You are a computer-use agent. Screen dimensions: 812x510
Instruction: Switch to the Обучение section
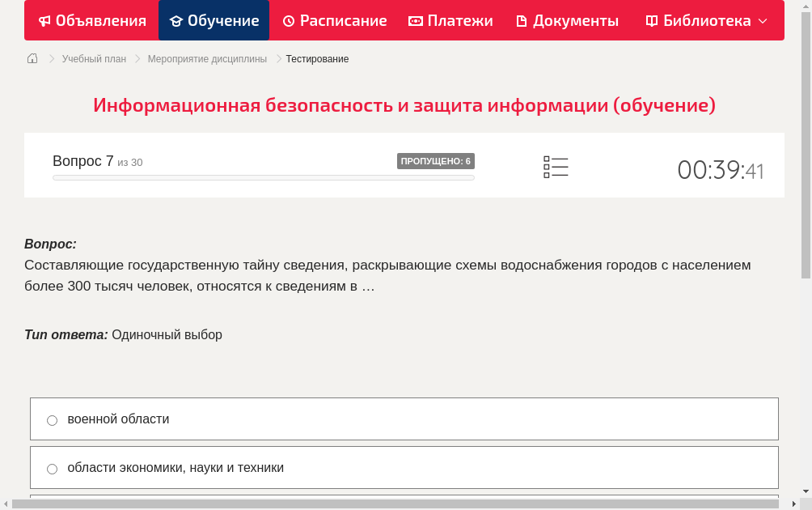click(x=214, y=20)
